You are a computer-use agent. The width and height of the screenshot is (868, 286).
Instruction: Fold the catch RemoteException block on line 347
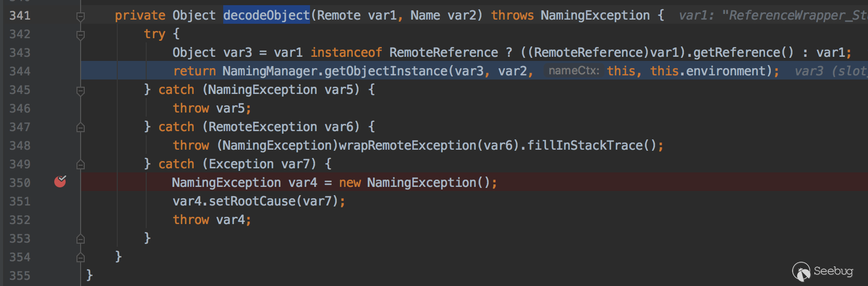(81, 128)
